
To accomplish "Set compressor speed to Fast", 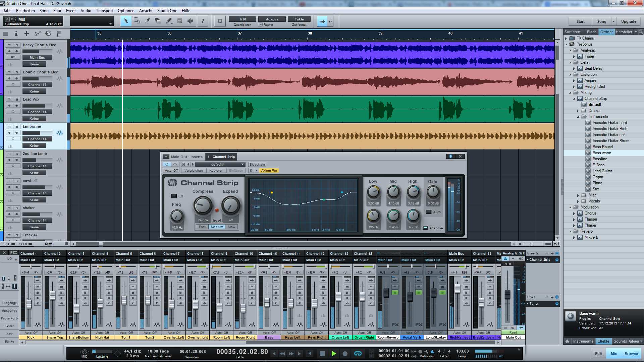I will 202,227.
